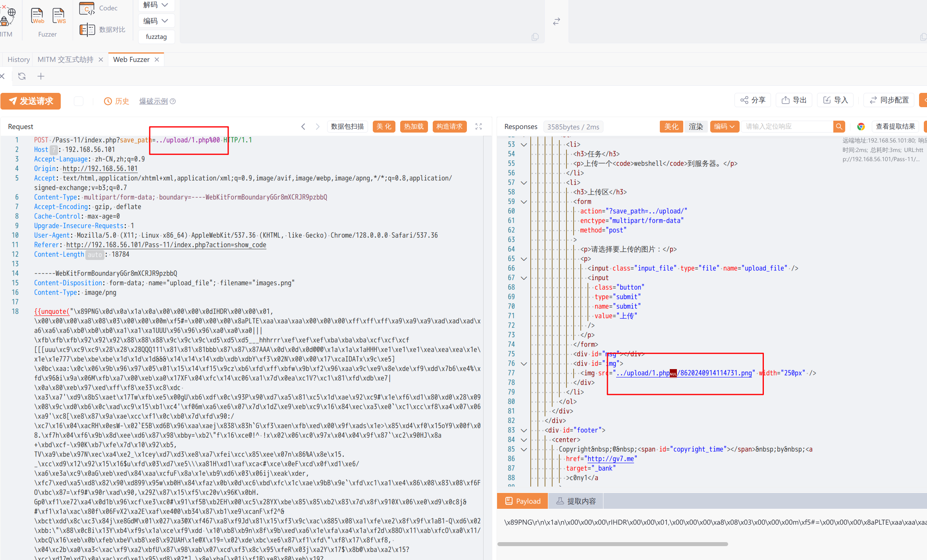Open response in Chrome browser icon
This screenshot has height=560, width=927.
pos(861,127)
